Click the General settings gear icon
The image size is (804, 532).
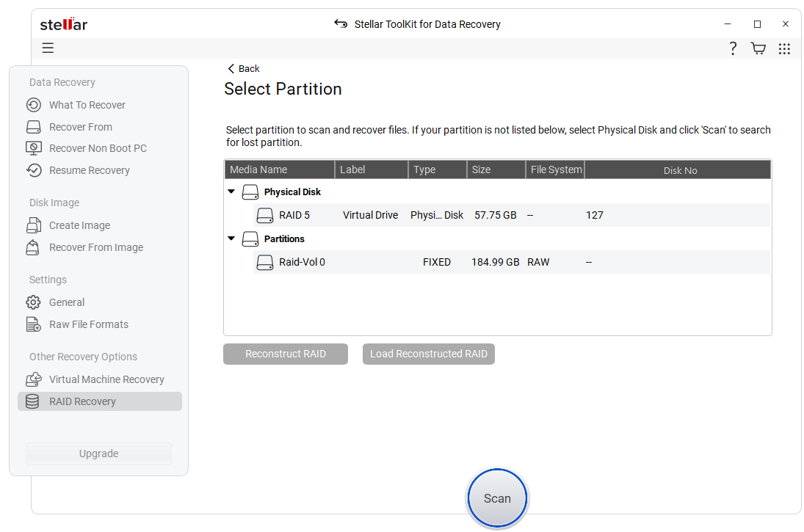[33, 302]
